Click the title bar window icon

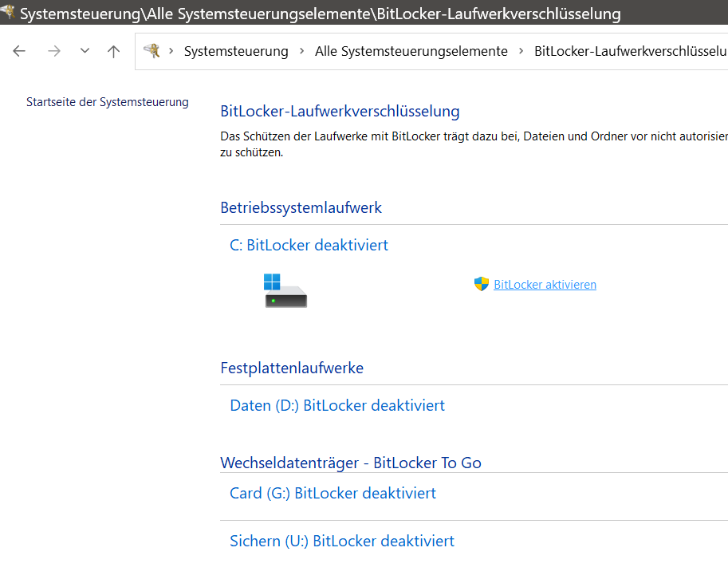click(8, 11)
